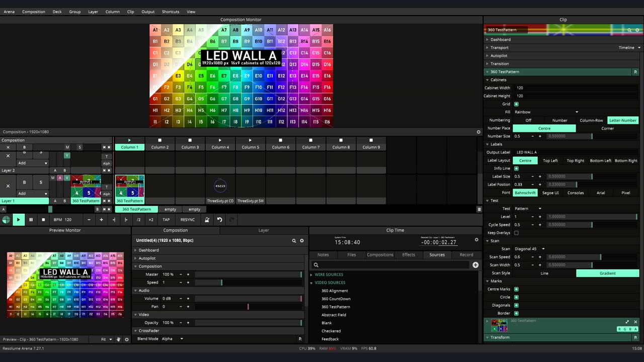Decrease BPM with the minus button
644x362 pixels.
[89, 220]
